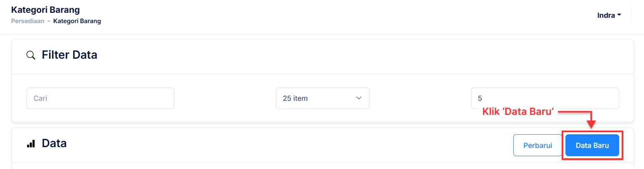Click the dash separator in the breadcrumb
The image size is (644, 169).
click(x=49, y=21)
